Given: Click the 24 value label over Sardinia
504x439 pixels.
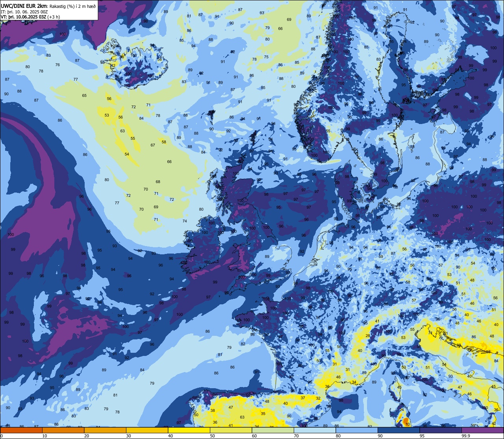Looking at the screenshot, I should 402,410.
